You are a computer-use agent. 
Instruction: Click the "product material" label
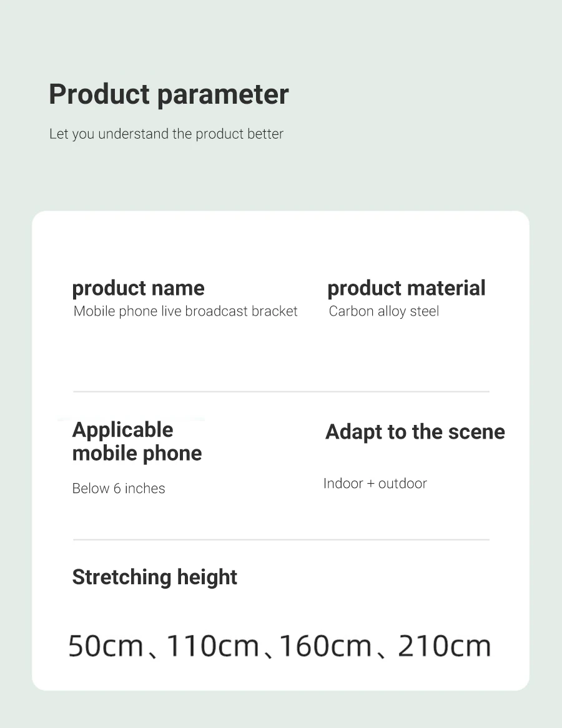pos(406,288)
